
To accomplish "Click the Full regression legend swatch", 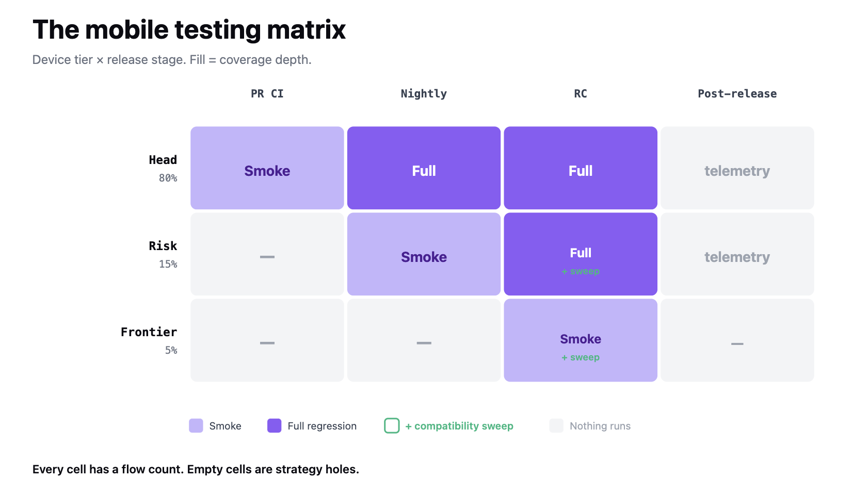I will point(275,426).
